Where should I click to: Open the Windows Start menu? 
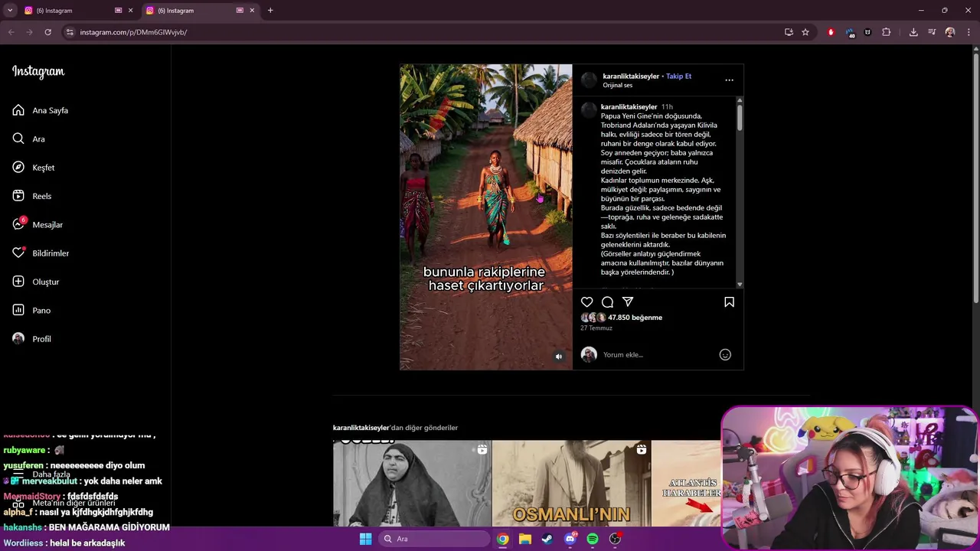click(366, 539)
